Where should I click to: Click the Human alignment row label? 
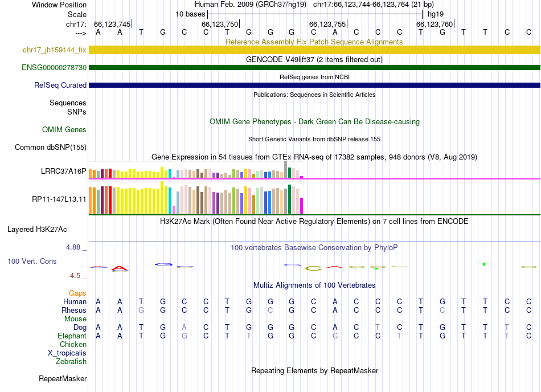[75, 301]
